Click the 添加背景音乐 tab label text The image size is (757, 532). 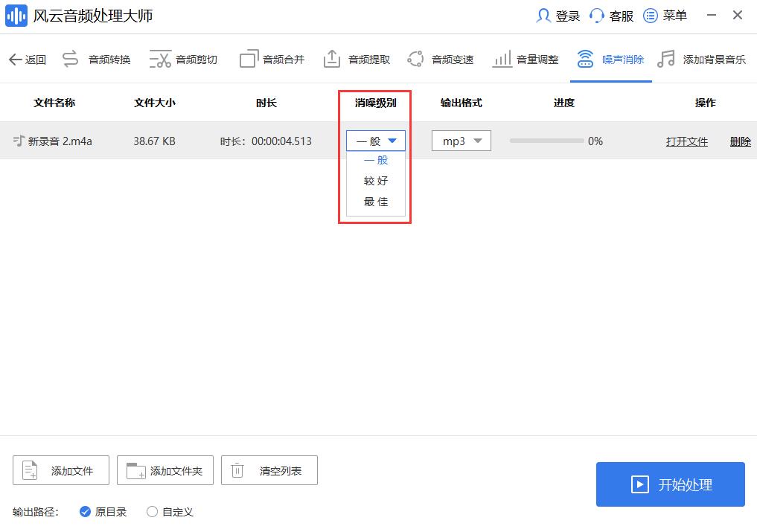pos(715,60)
